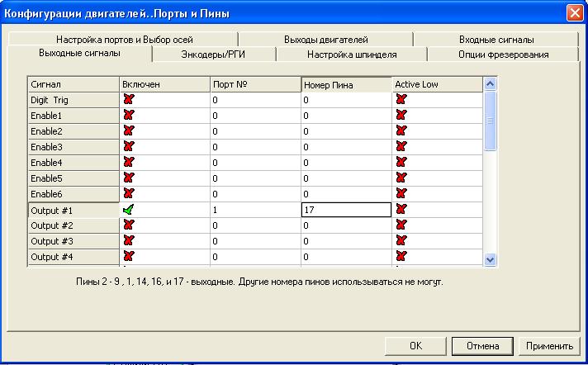Select the Digit Trig signal row label
This screenshot has width=588, height=365.
[73, 100]
